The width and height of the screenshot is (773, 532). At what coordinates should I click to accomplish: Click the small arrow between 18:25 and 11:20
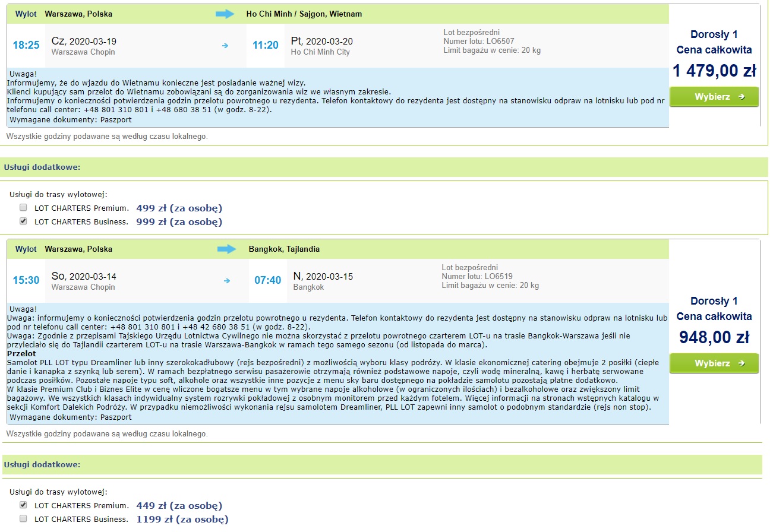[x=225, y=46]
